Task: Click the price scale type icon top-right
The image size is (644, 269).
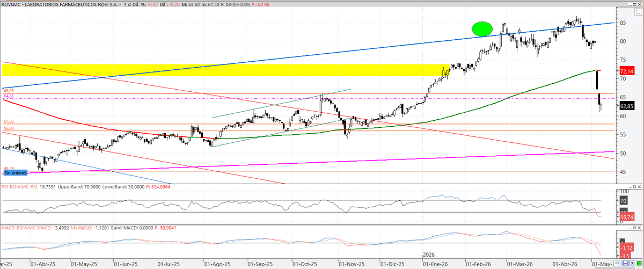Action: (638, 12)
